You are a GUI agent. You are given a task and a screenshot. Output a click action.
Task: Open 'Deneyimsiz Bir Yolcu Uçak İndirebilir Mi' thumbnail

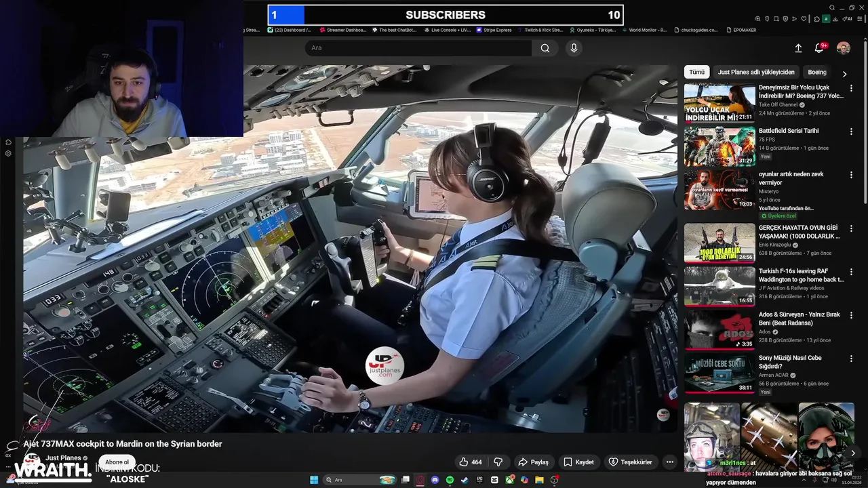coord(719,103)
